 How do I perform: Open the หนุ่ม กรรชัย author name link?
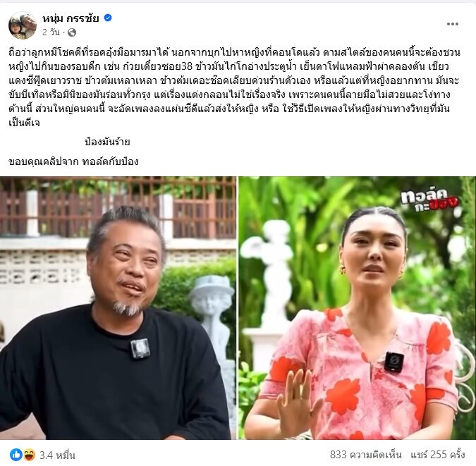point(71,18)
